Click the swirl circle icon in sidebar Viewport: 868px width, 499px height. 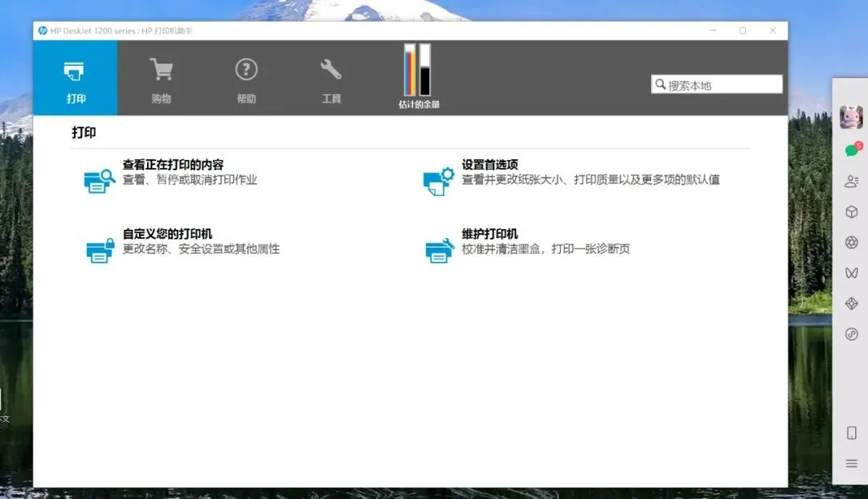(851, 333)
